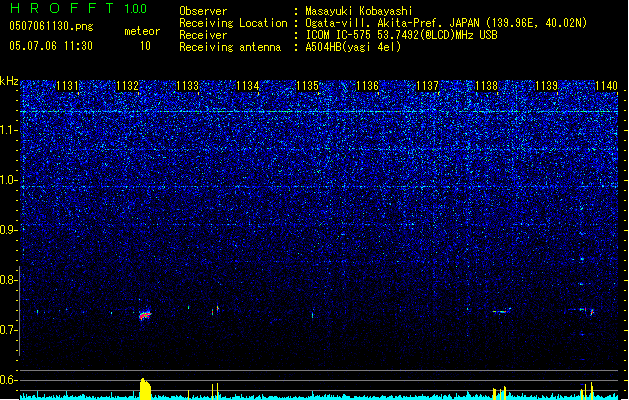This screenshot has width=629, height=400.
Task: Click the twin yellow spikes after 1133
Action: [x=215, y=391]
